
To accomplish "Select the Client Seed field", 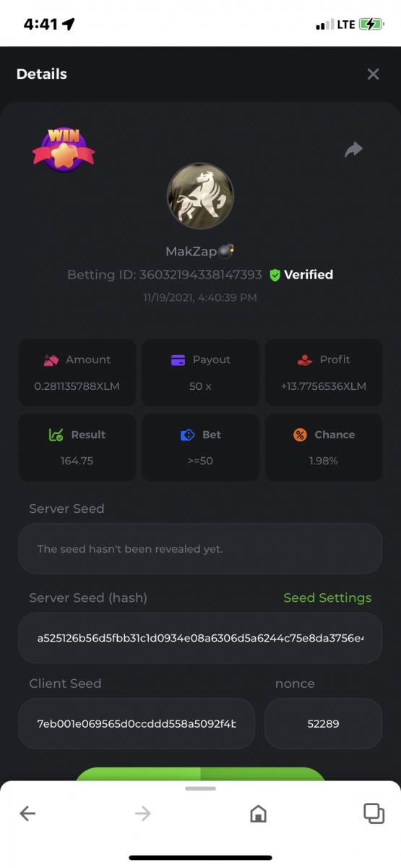I will (x=137, y=723).
